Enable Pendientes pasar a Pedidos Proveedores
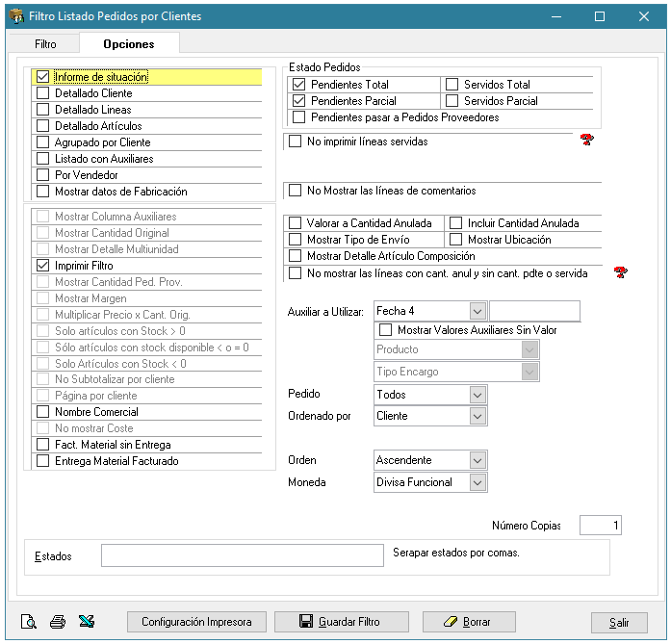 pos(298,117)
